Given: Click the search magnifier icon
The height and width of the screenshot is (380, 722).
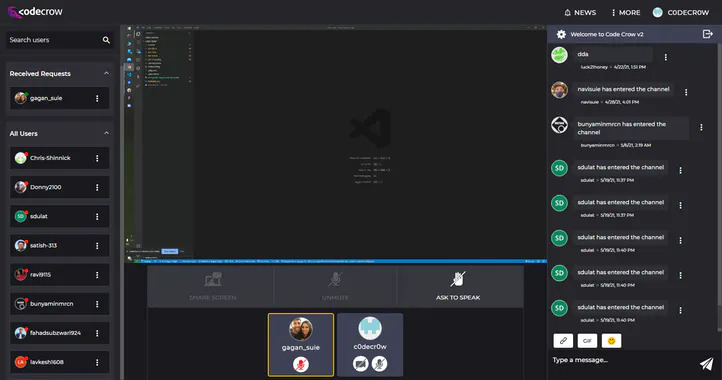Looking at the screenshot, I should 106,40.
